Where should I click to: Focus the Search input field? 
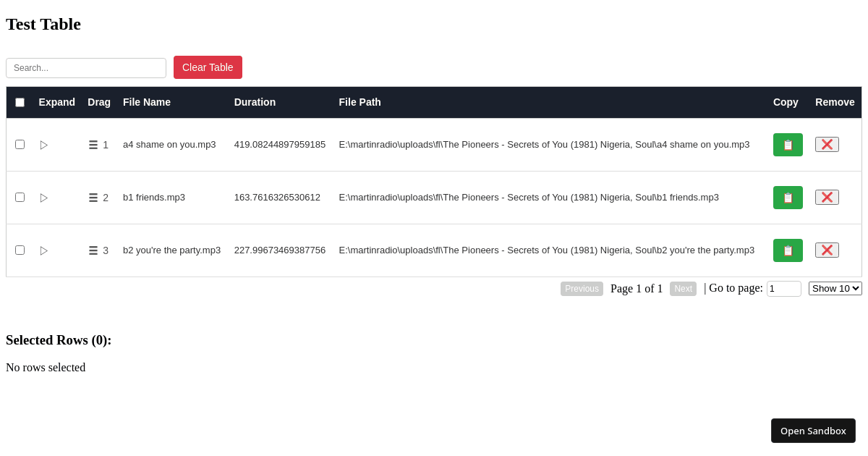pyautogui.click(x=86, y=68)
